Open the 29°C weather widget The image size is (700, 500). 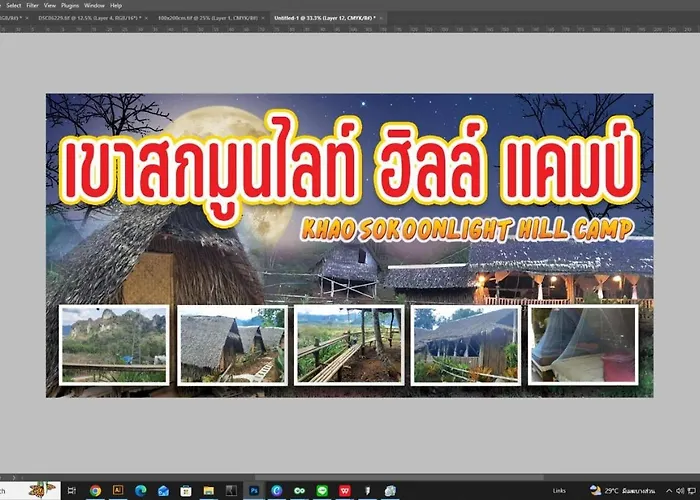click(621, 491)
